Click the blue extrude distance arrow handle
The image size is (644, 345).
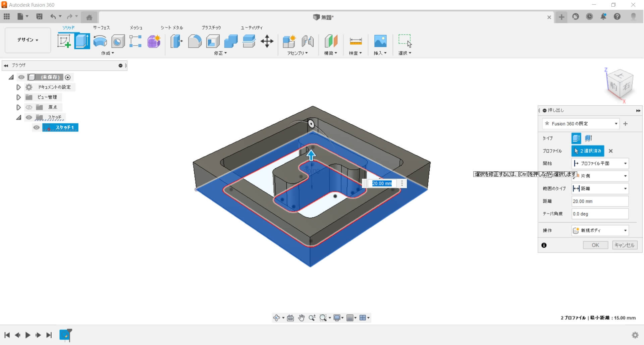click(x=311, y=155)
